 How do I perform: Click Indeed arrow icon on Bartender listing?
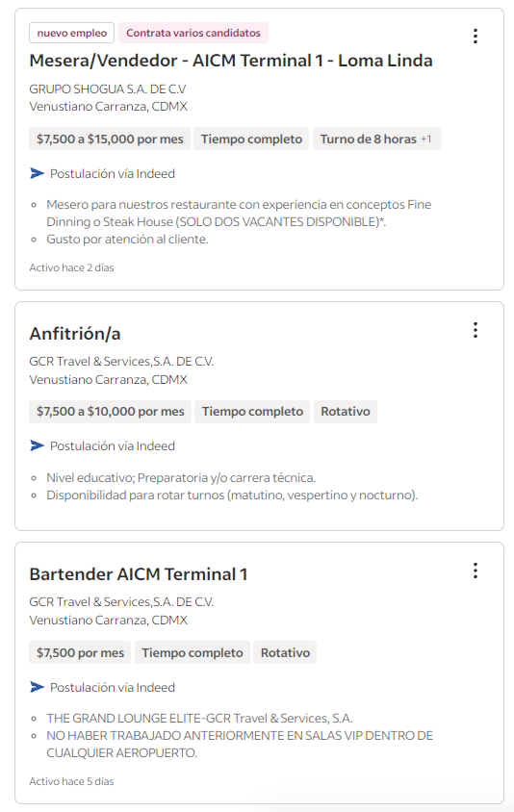click(x=37, y=687)
